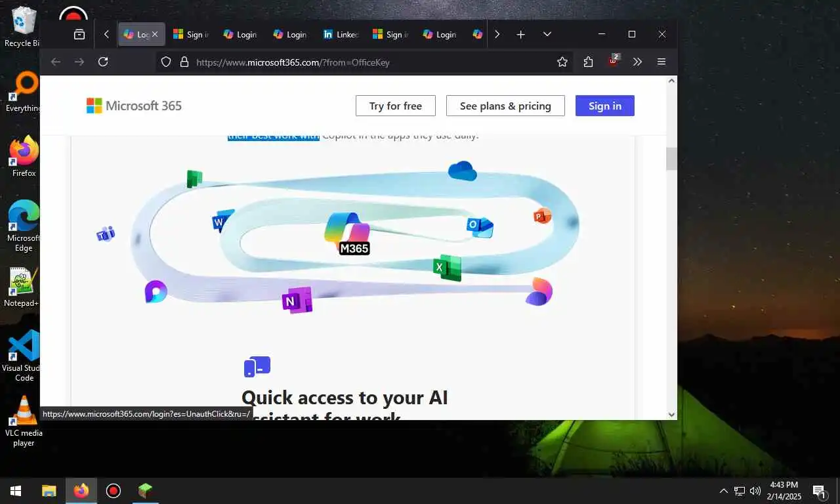Click the PowerPoint icon in the illustration
The width and height of the screenshot is (840, 504).
pos(542,215)
